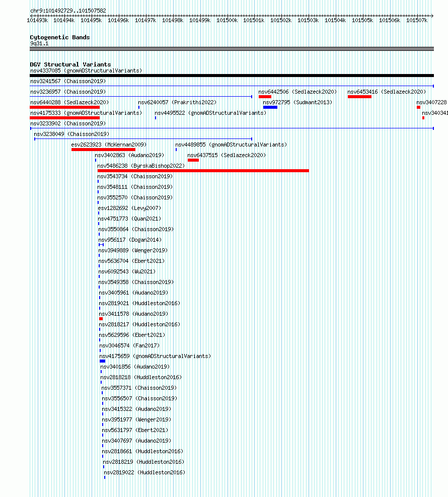Open the nsv3241567 (Chaisson2019) label
This screenshot has height=497, width=448.
point(68,81)
